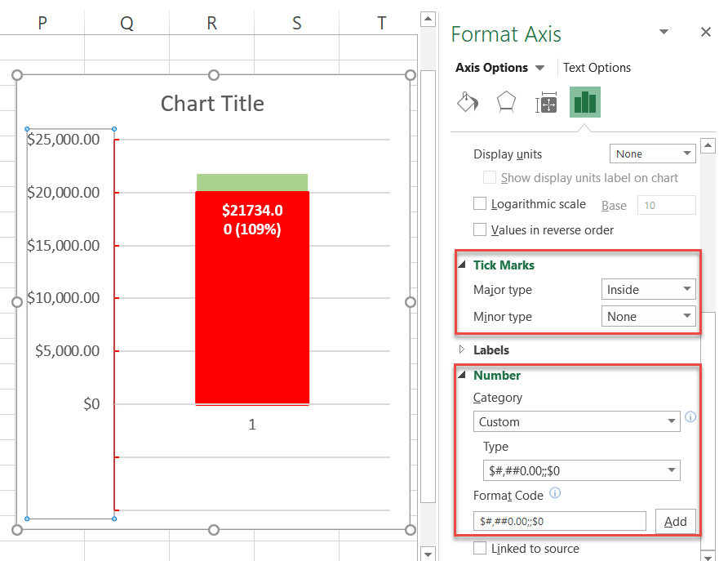The height and width of the screenshot is (561, 728).
Task: Open the Fill & Line paint bucket tab
Action: pyautogui.click(x=468, y=103)
